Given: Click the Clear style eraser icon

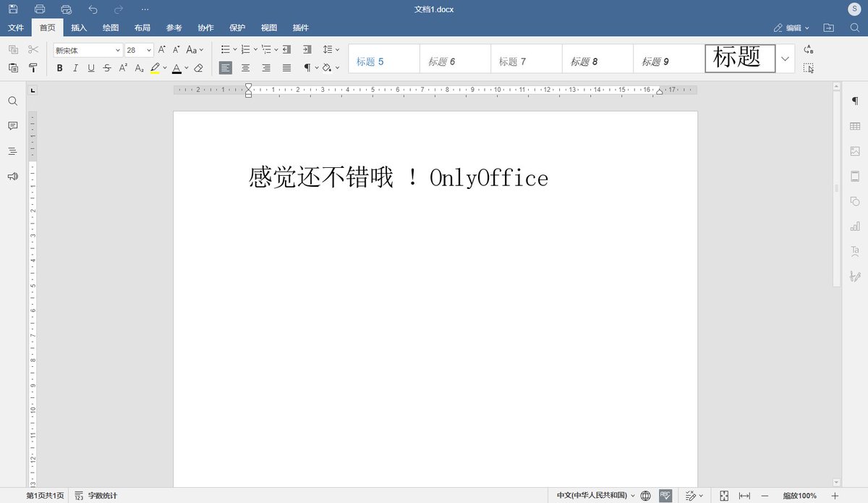Looking at the screenshot, I should tap(199, 68).
